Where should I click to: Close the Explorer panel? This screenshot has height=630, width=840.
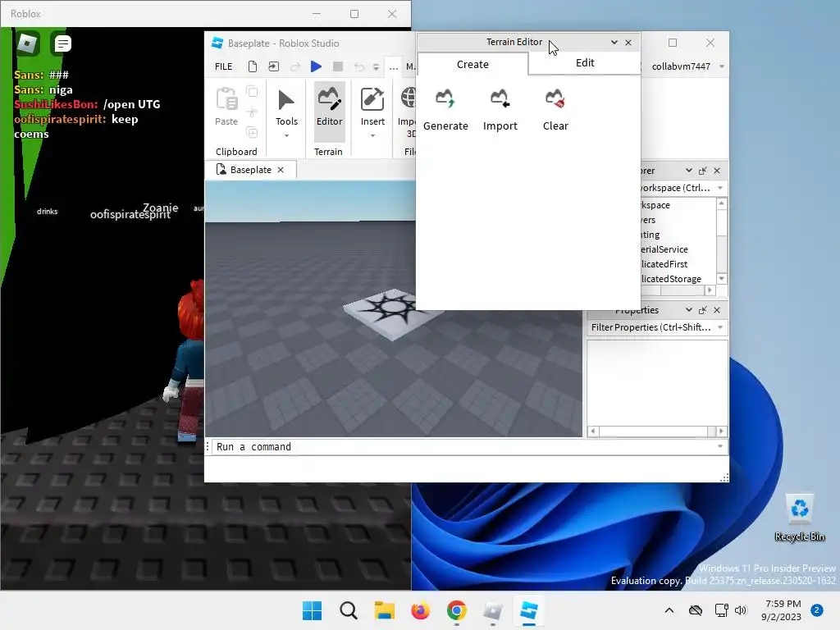coord(717,171)
